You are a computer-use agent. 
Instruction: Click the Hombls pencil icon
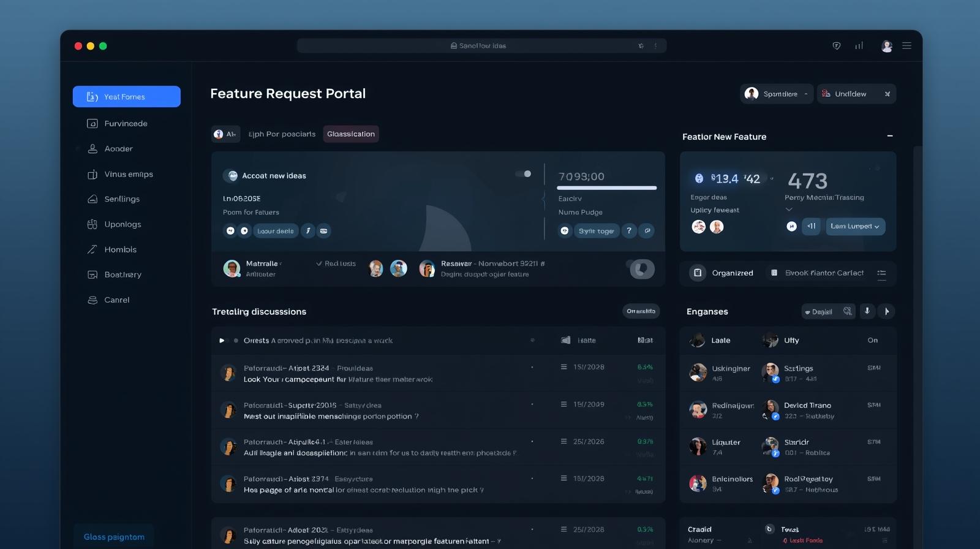click(92, 249)
